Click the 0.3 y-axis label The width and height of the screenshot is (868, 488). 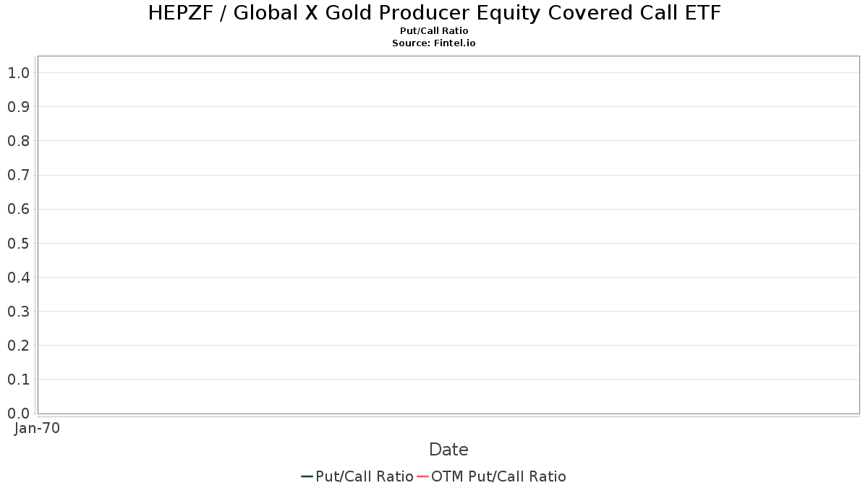pyautogui.click(x=18, y=312)
